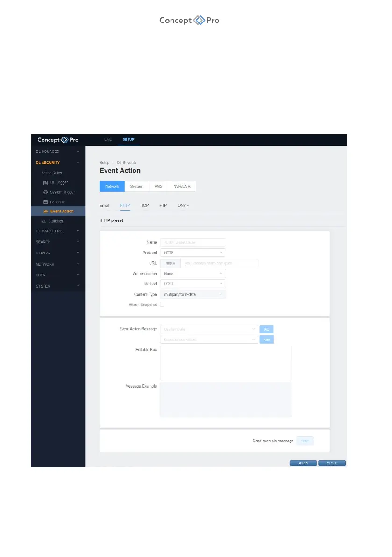Viewport: 392px width, 557px height.
Task: Expand the DL MARKETING sidebar section
Action: coord(58,231)
